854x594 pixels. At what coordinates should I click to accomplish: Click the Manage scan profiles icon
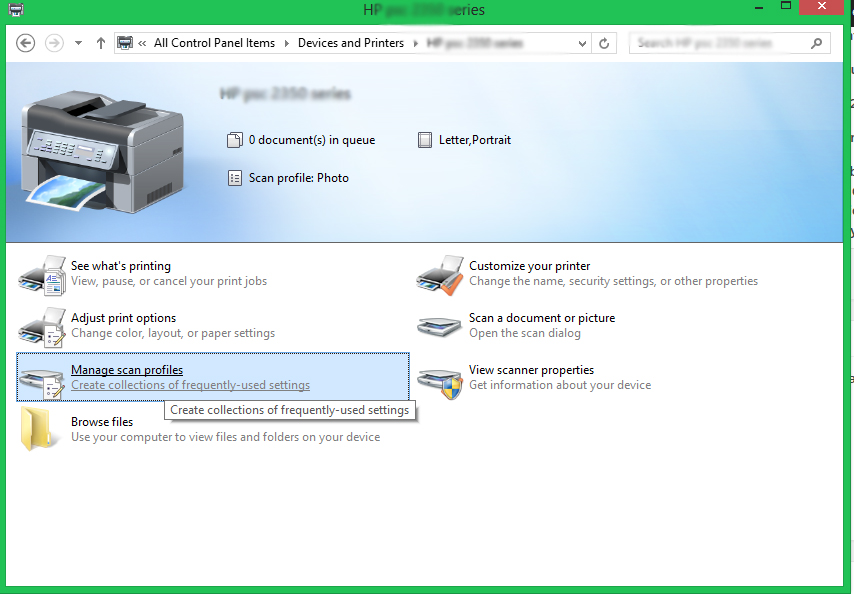tap(42, 378)
